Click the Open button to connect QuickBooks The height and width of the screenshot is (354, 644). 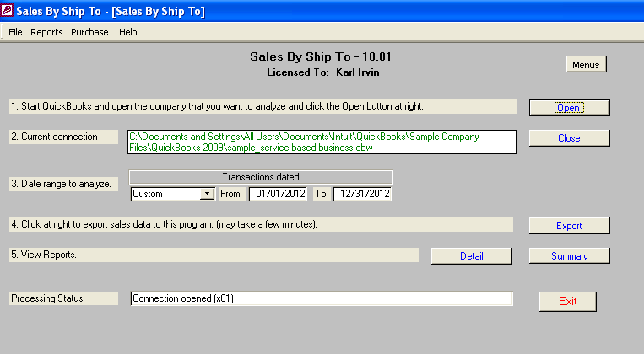[569, 108]
